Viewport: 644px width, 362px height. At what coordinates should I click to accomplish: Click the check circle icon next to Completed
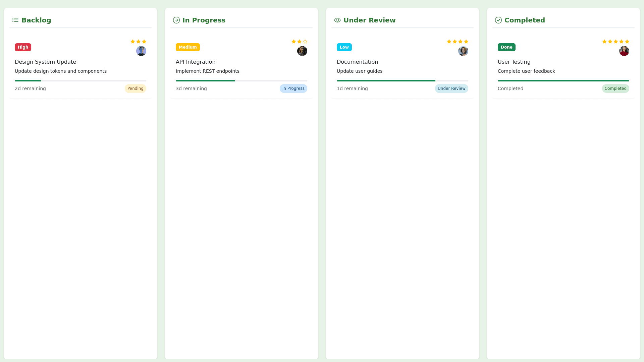click(x=498, y=20)
